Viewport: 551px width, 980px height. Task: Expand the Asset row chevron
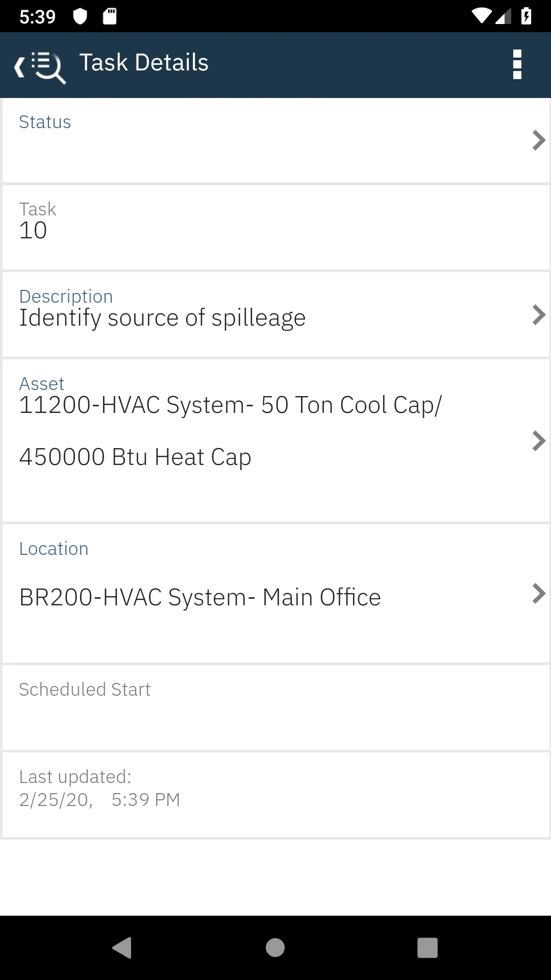[x=538, y=440]
